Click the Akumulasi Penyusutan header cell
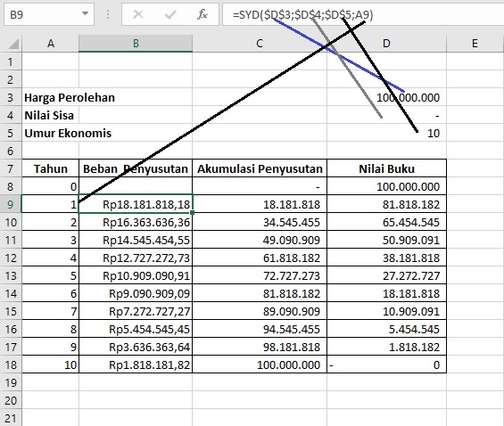This screenshot has width=504, height=426. [260, 168]
